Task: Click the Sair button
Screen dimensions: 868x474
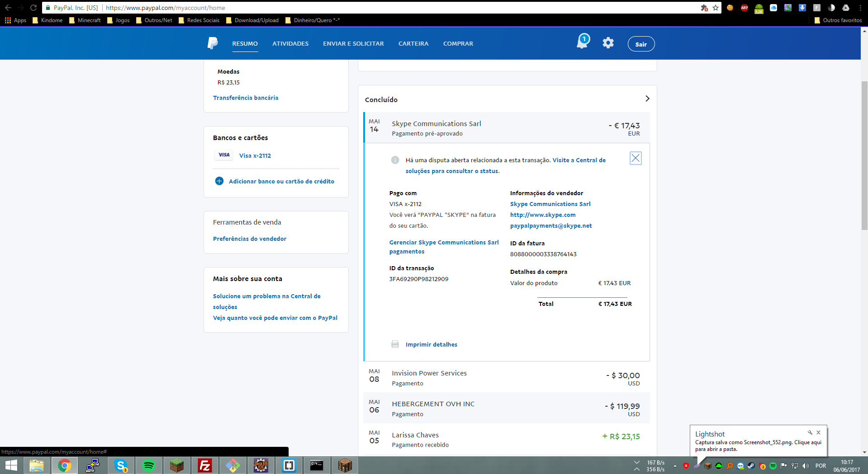Action: [641, 44]
